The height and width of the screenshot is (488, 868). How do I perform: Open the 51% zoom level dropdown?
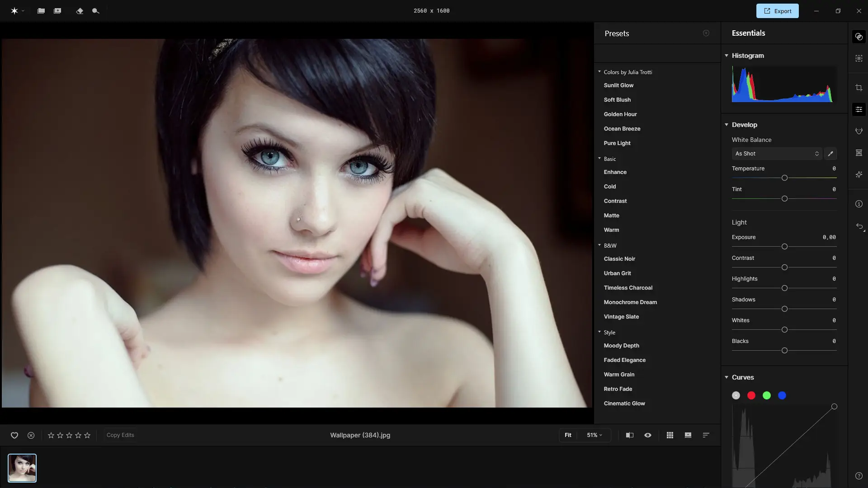coord(594,435)
